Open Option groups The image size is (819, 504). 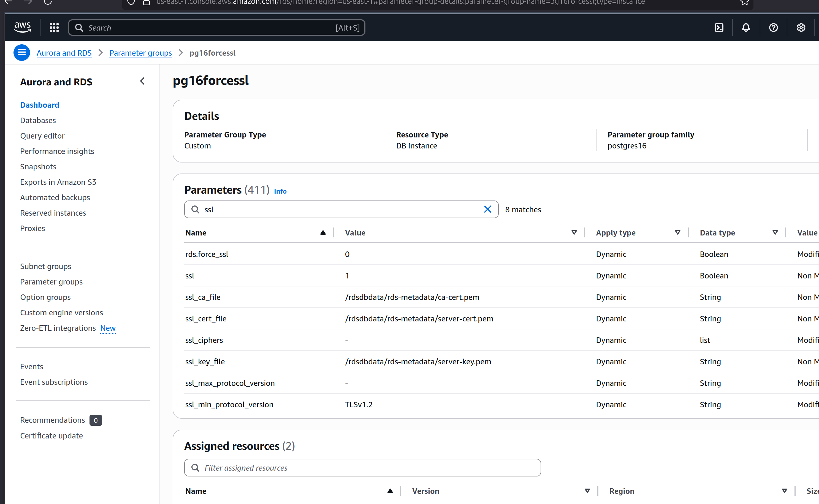pos(45,297)
